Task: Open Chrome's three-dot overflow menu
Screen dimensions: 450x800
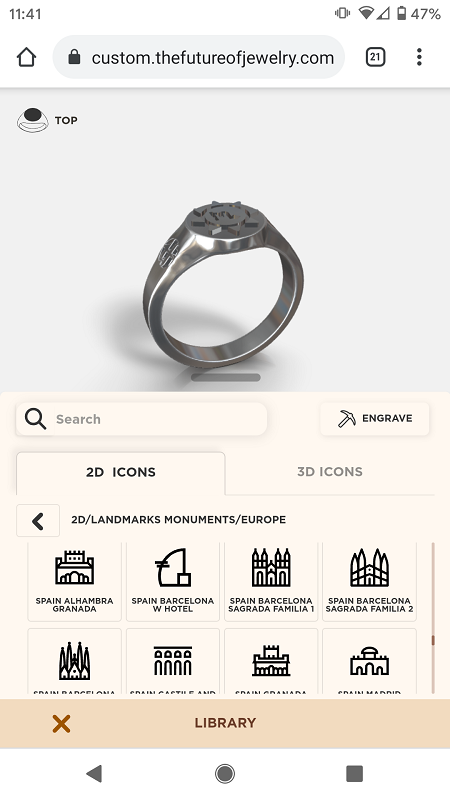Action: (x=419, y=57)
